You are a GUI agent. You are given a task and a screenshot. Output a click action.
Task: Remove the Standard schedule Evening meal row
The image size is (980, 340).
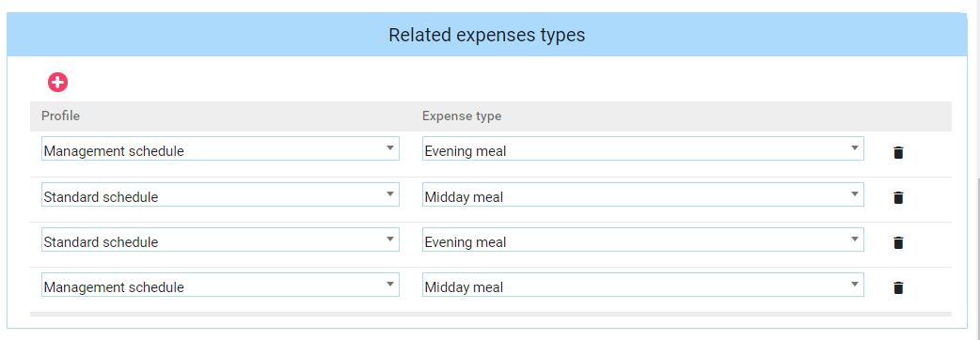(x=898, y=242)
